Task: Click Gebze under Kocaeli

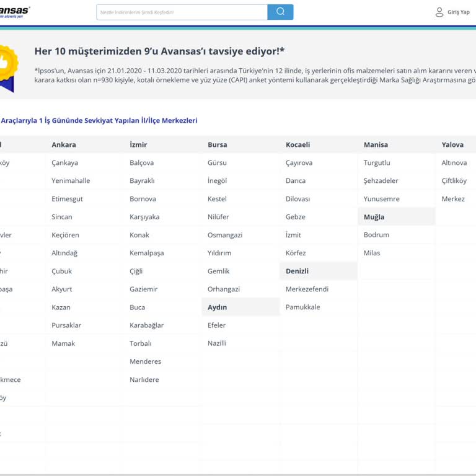Action: coord(295,217)
